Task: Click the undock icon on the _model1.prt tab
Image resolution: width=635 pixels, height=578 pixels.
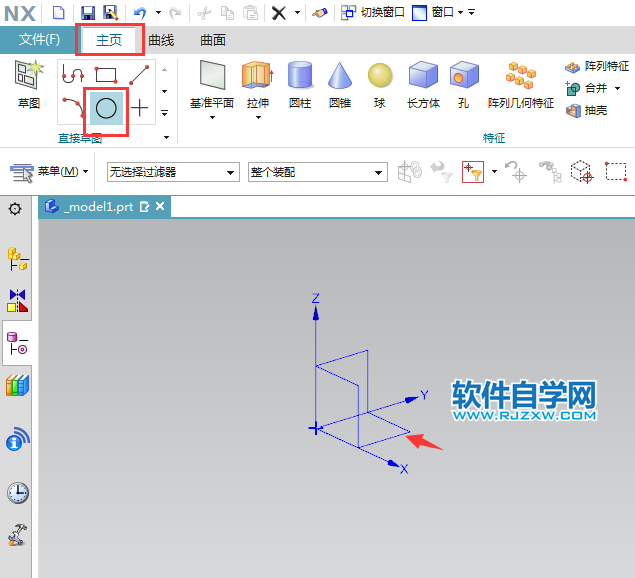Action: [x=144, y=207]
